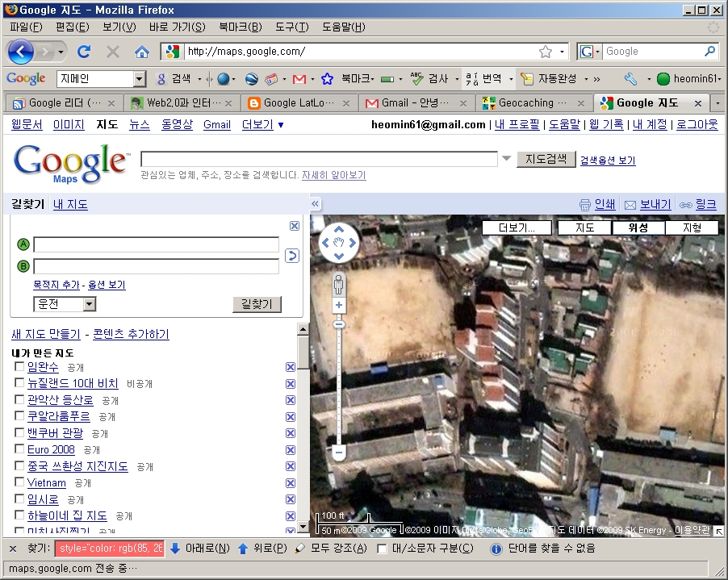Go back using the browser Back arrow
This screenshot has width=728, height=580.
click(x=20, y=52)
